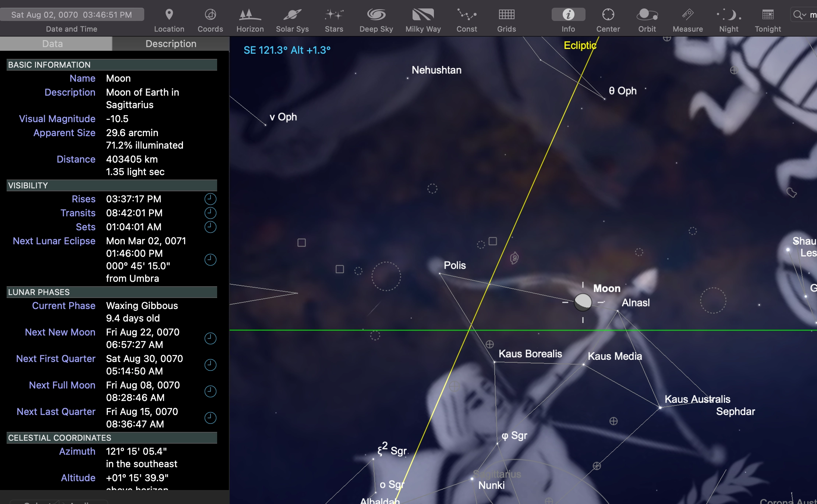Toggle the Horizon display icon
The width and height of the screenshot is (817, 504).
tap(250, 15)
